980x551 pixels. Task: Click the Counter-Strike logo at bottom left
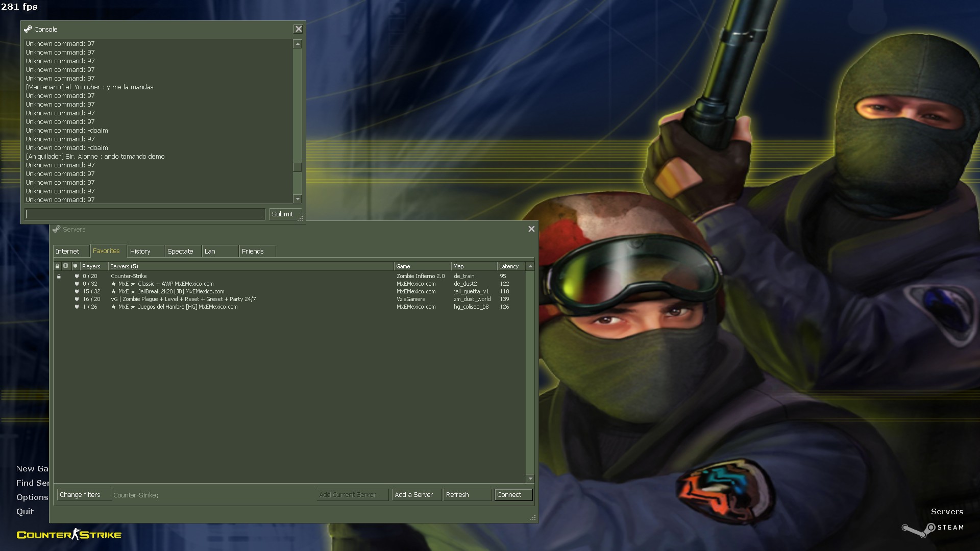pos(69,534)
